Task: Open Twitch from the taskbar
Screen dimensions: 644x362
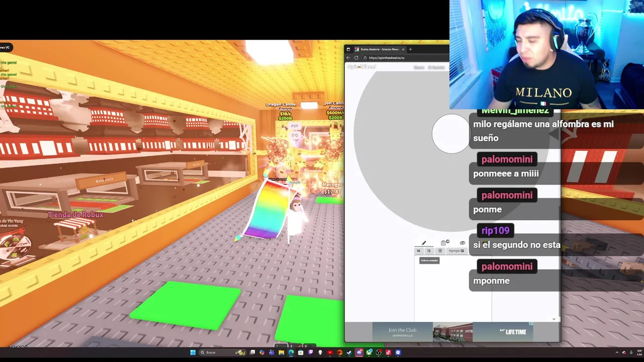Action: (x=310, y=352)
